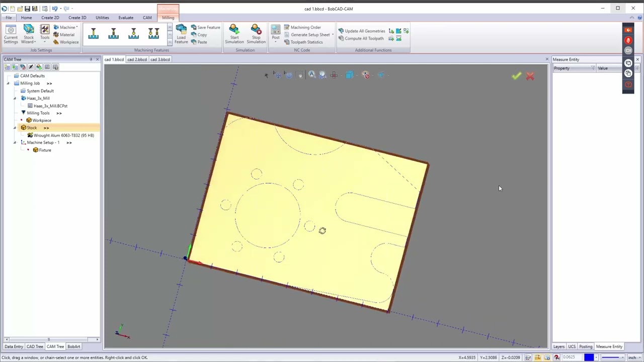Click Save Feature
The image size is (644, 362).
(205, 27)
